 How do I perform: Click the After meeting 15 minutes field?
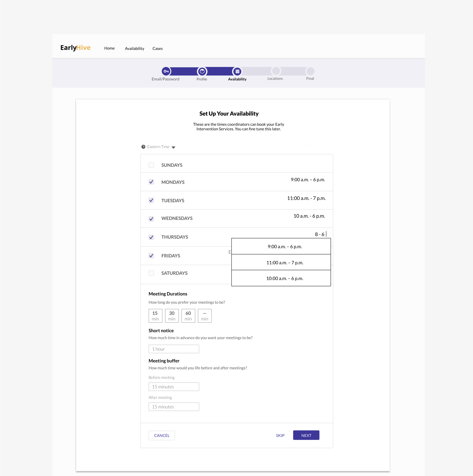click(174, 407)
